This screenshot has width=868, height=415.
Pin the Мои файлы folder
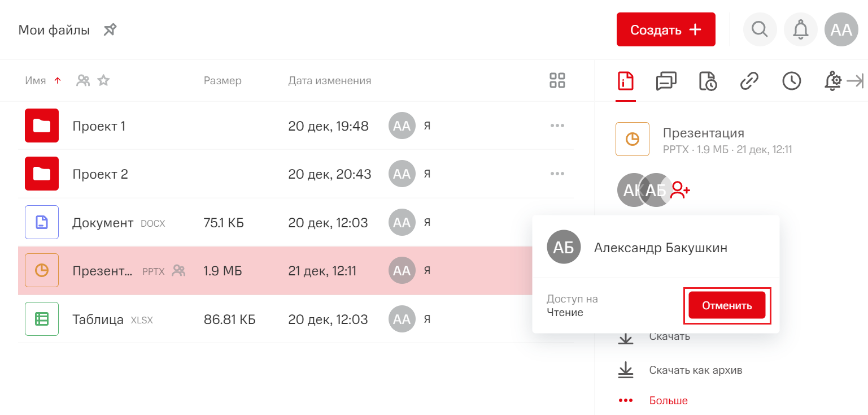tap(110, 30)
